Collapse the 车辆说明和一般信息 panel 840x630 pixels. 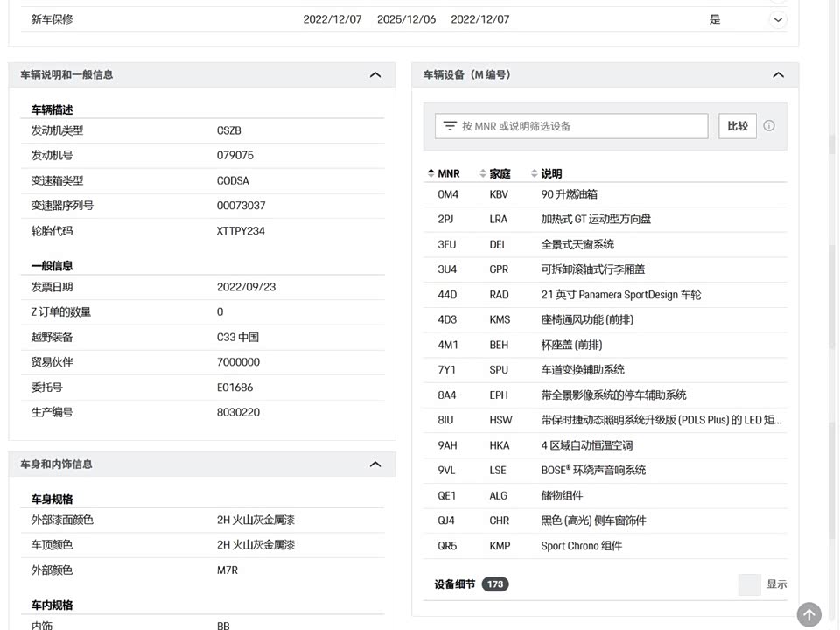click(375, 75)
